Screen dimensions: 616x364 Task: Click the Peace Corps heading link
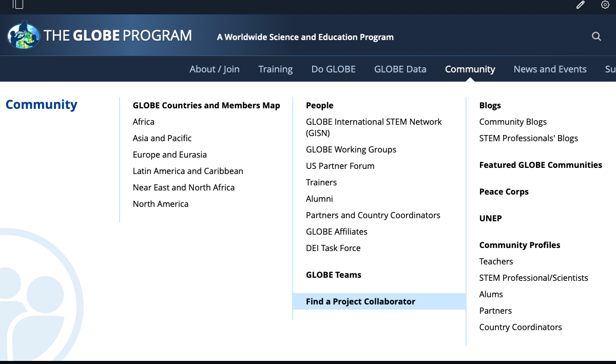tap(504, 191)
